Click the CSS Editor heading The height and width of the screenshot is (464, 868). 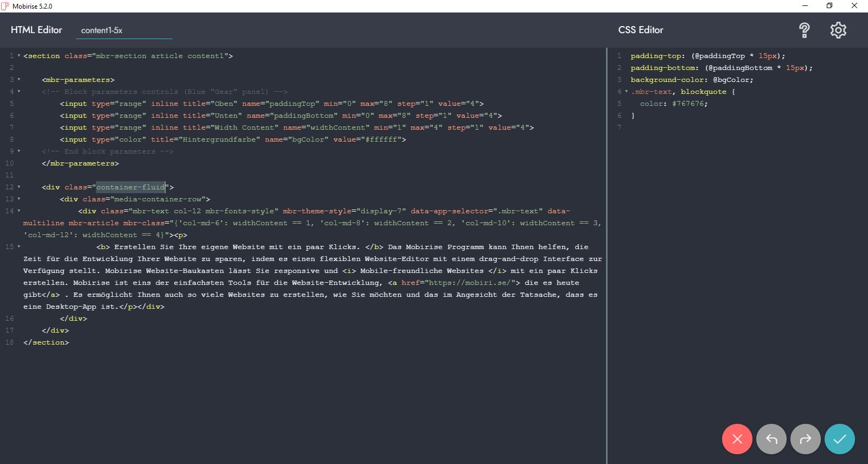[x=640, y=30]
